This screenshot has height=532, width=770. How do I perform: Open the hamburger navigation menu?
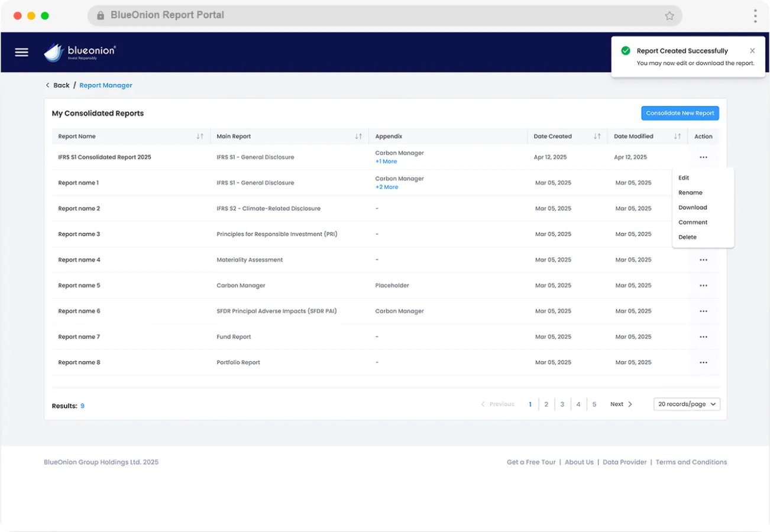pyautogui.click(x=21, y=52)
